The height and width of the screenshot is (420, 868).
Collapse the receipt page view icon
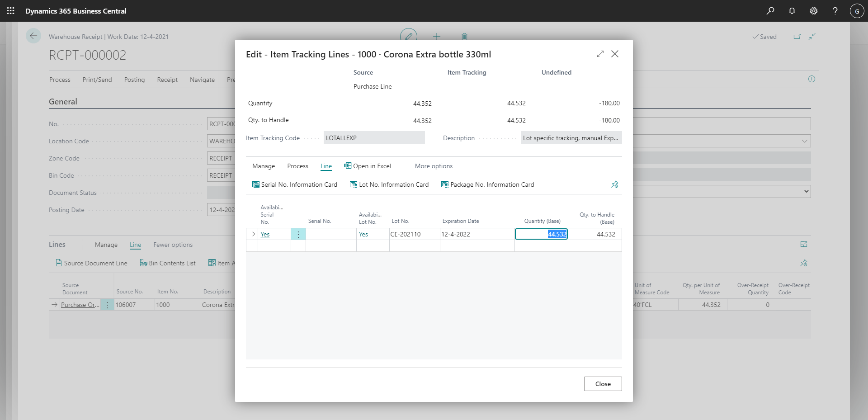coord(812,37)
